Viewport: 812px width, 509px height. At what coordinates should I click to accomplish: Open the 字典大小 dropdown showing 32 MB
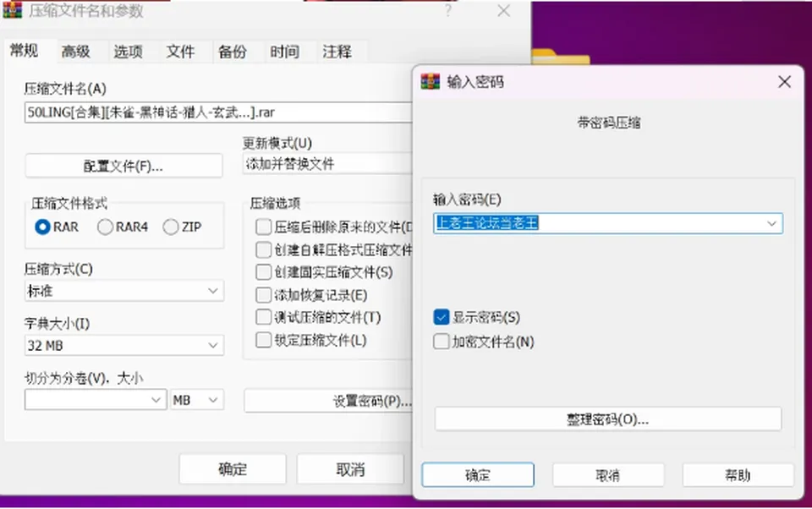pyautogui.click(x=124, y=345)
